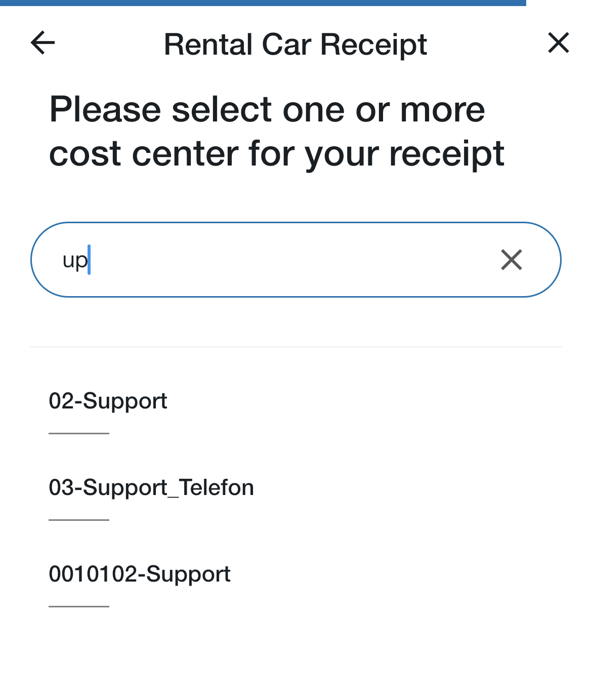Focus the cost center search field

[x=296, y=260]
